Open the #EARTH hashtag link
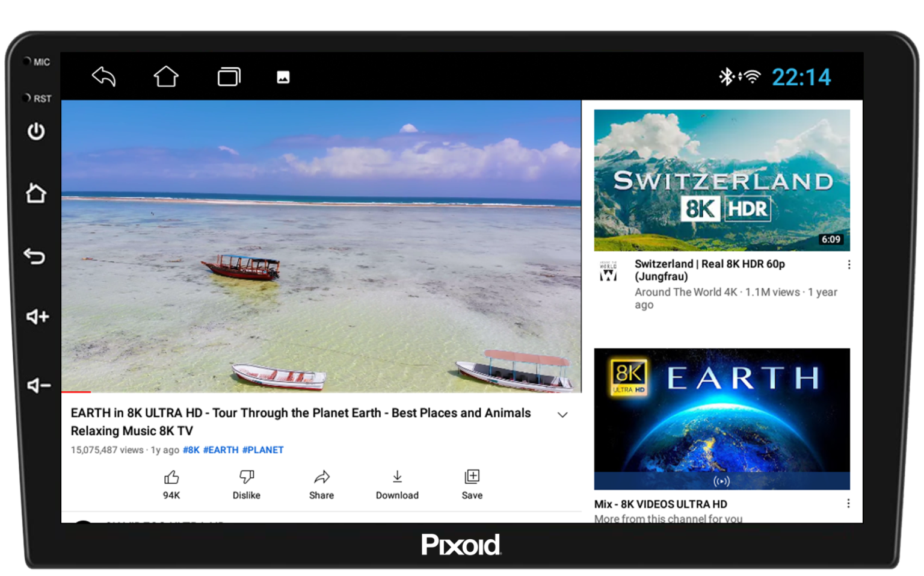924x576 pixels. 221,450
